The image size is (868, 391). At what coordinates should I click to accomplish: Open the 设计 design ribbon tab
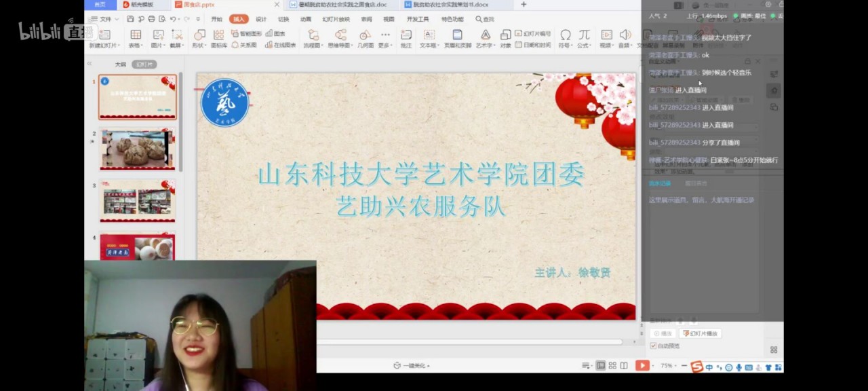coord(261,19)
